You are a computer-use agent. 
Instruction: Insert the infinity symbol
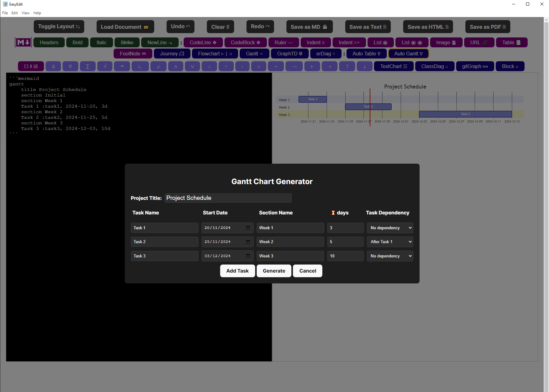(x=122, y=66)
